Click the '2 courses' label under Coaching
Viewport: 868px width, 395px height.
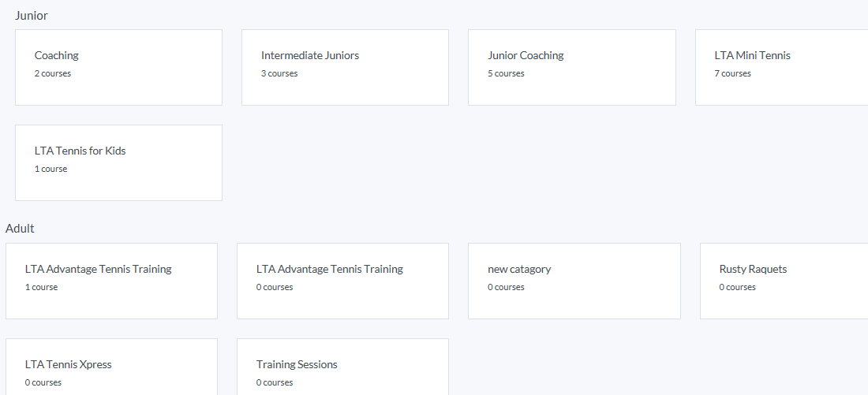(x=53, y=74)
